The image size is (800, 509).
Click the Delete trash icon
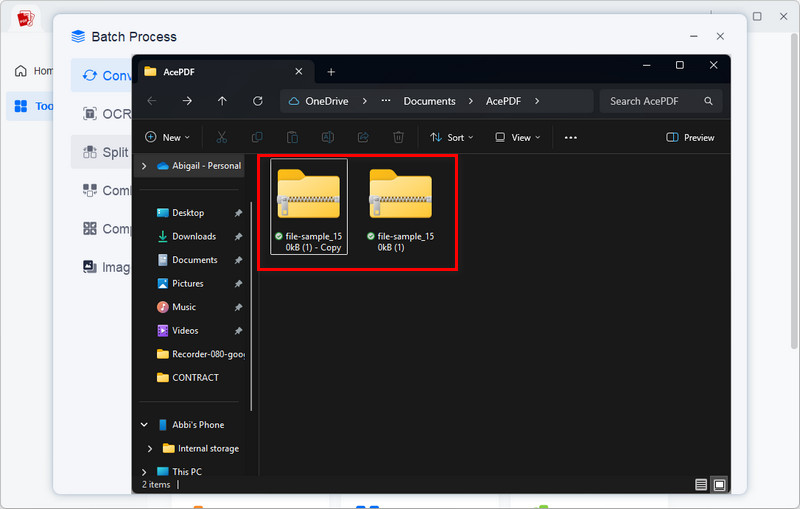pyautogui.click(x=398, y=137)
